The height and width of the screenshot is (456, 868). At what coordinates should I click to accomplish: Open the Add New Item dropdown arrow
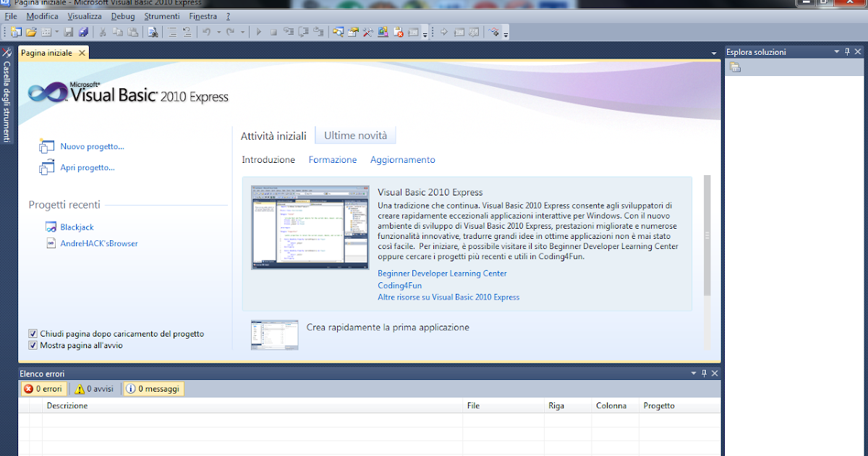[57, 32]
